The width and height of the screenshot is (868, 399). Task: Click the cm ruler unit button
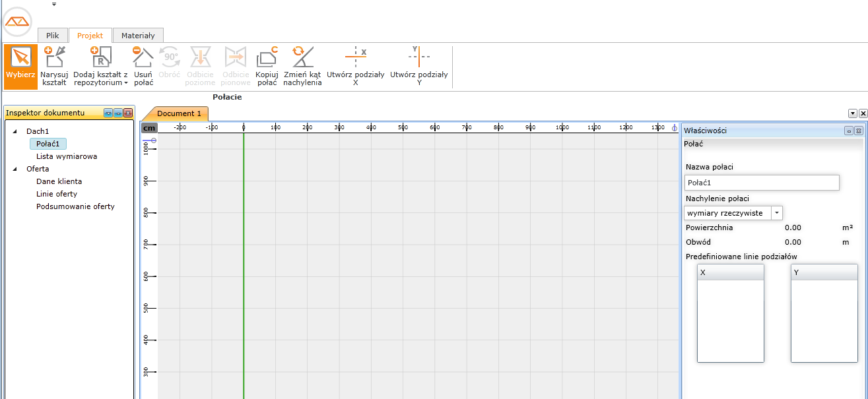point(149,127)
